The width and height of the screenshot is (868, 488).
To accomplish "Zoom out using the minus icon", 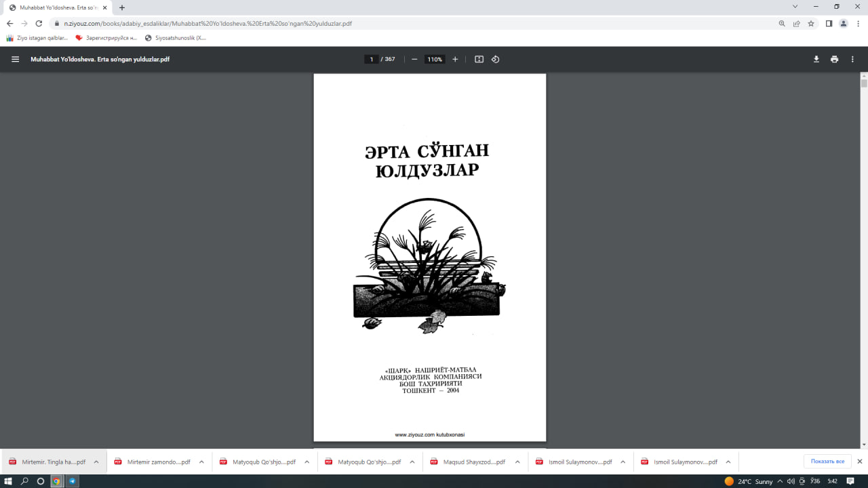I will pos(414,59).
